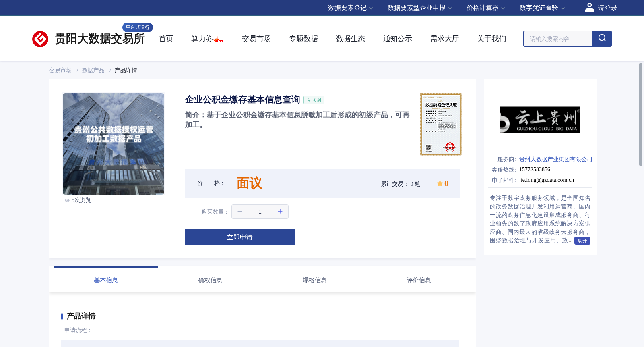Screen dimensions: 644x347
Task: Click the email jie.long@gzdata.com.cn
Action: (547, 180)
